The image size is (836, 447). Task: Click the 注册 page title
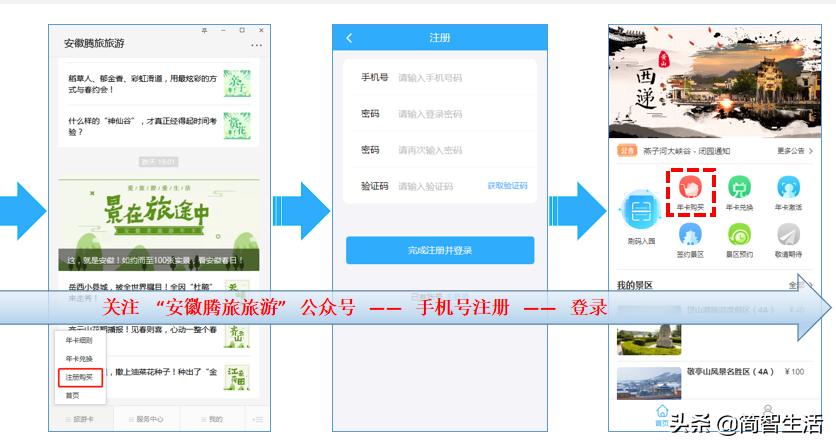(x=440, y=38)
